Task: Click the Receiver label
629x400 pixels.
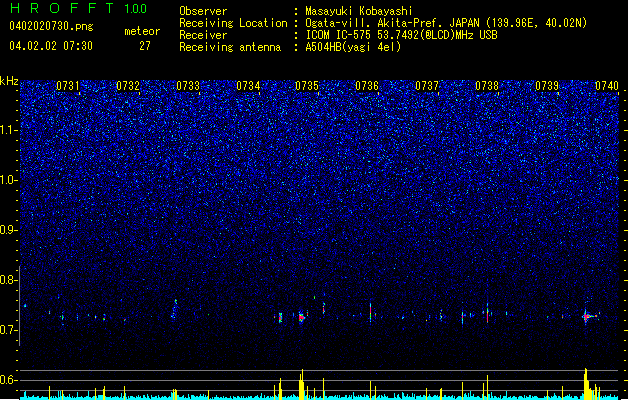Action: click(203, 35)
